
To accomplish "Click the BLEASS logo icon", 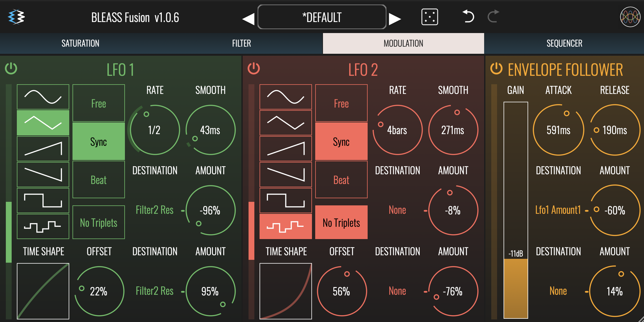I will 17,17.
